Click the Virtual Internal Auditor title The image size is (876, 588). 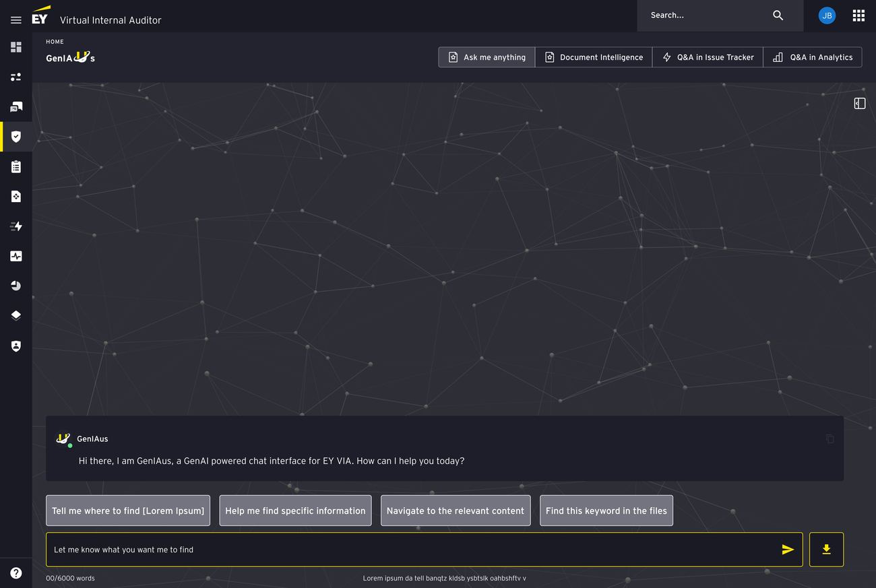(x=111, y=20)
